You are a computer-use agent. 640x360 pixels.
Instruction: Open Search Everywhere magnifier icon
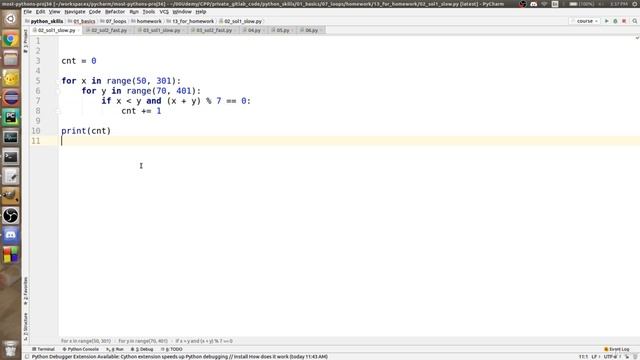coord(635,21)
